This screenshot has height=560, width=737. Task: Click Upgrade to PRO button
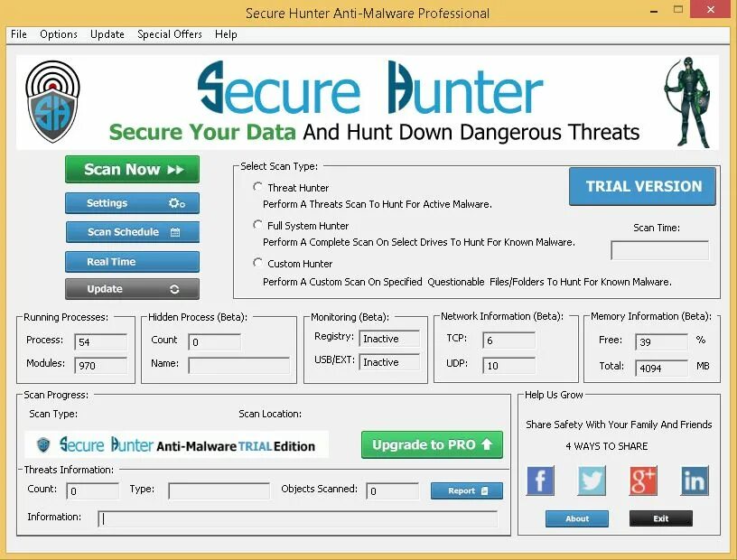(432, 444)
